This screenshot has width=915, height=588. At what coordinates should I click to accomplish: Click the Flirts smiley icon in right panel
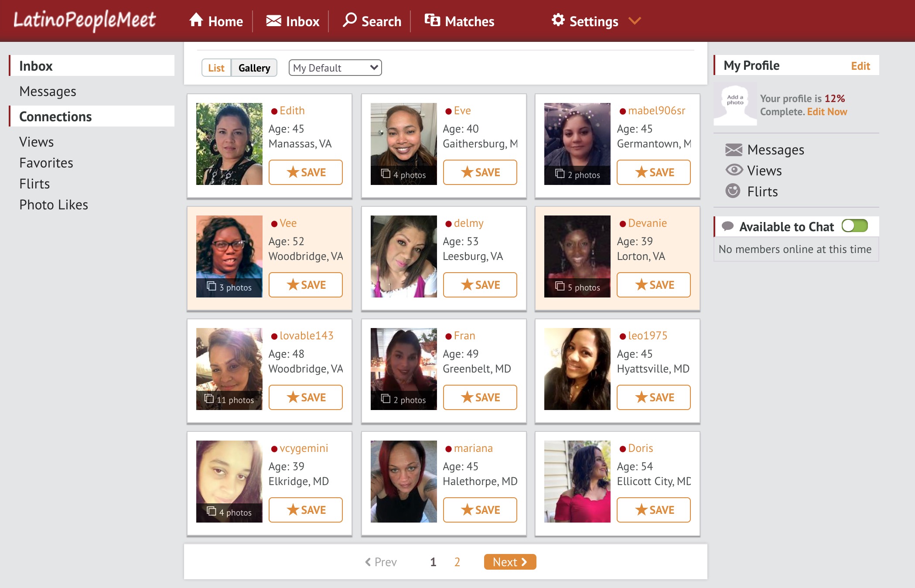733,191
